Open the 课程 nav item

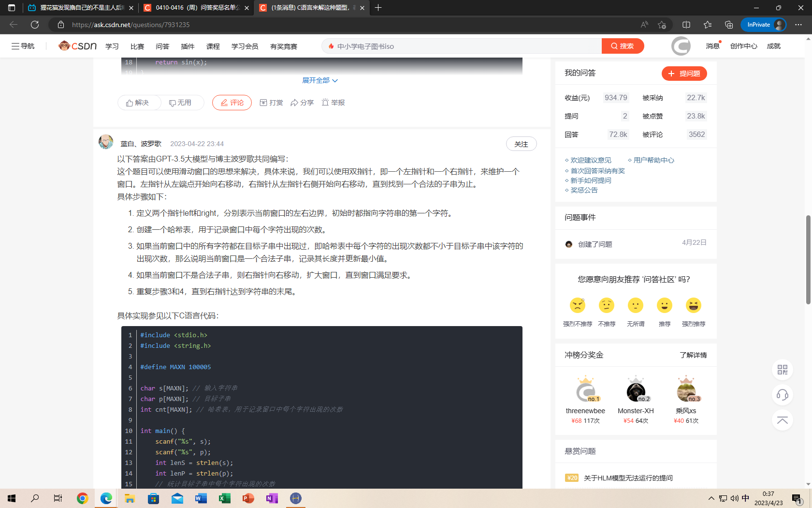click(x=213, y=46)
